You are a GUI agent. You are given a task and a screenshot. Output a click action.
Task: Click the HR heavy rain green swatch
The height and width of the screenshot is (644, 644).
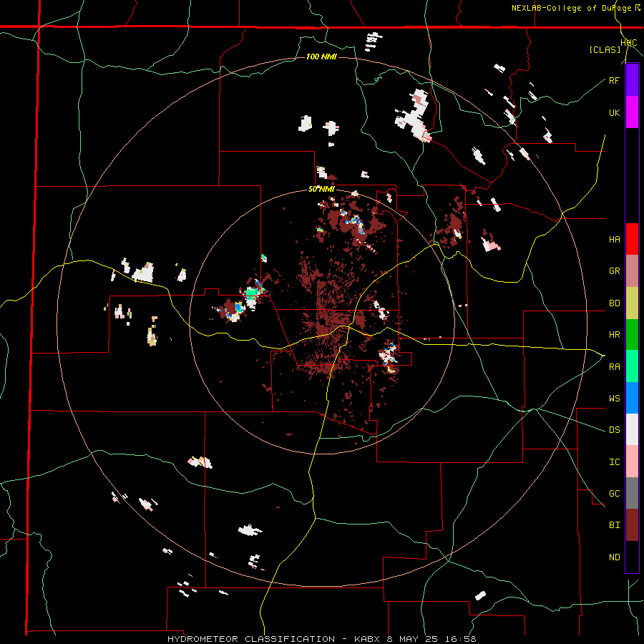(x=632, y=335)
